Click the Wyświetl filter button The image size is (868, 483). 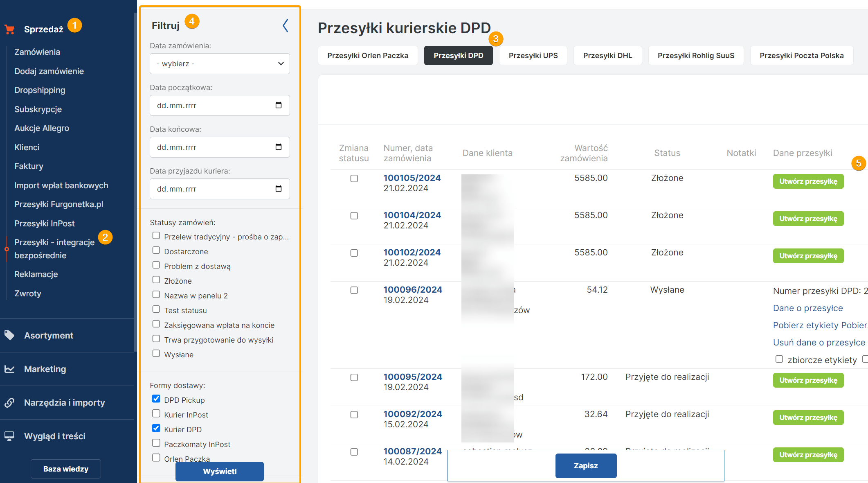point(220,471)
